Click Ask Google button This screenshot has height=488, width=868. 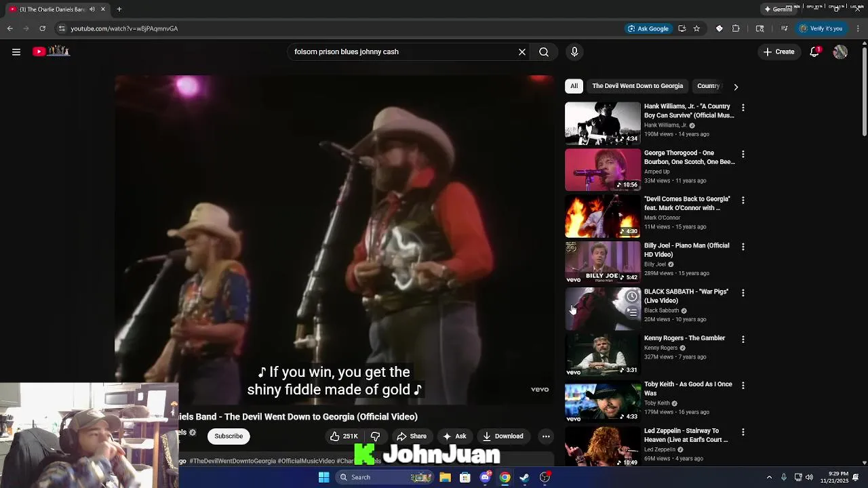point(648,28)
